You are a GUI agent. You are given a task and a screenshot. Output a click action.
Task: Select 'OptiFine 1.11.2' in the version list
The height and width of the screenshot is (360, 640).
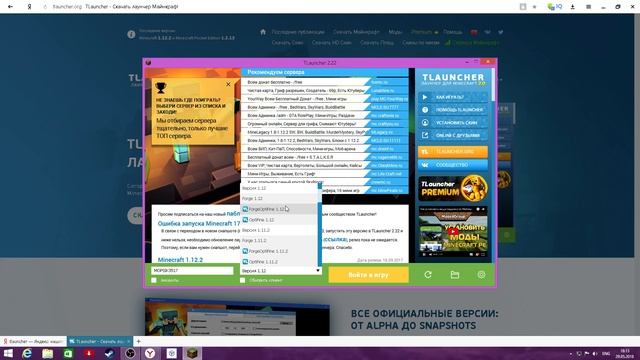coord(278,262)
